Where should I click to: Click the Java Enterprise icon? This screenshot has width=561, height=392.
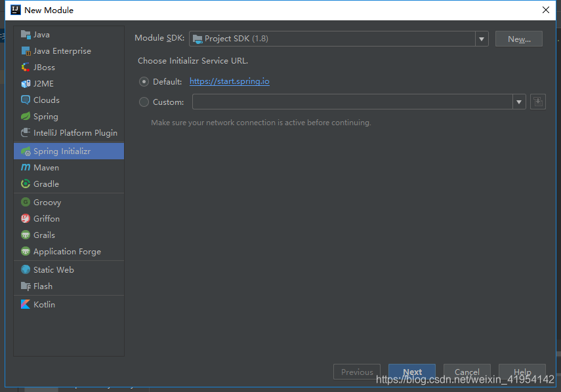point(26,51)
